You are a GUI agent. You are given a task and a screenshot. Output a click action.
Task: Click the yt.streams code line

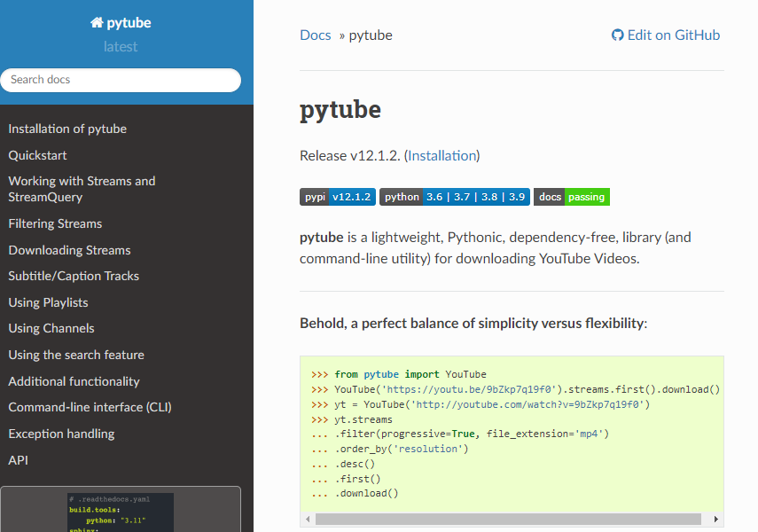(x=352, y=419)
